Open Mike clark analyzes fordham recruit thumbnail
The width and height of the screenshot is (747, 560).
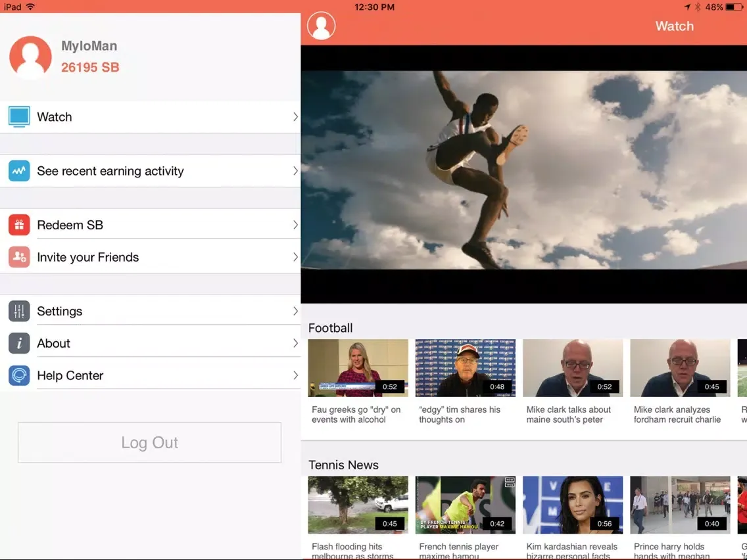(x=681, y=368)
